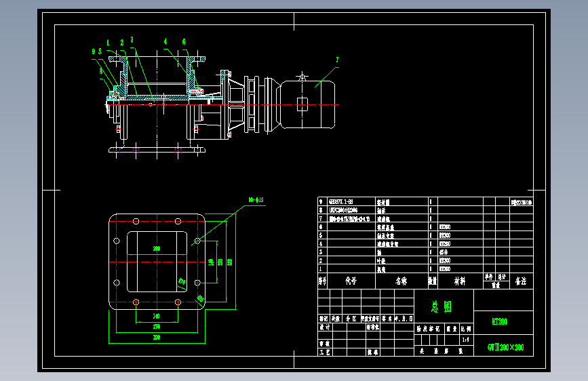Click the 比例 label in the title block
This screenshot has width=588, height=381.
coord(466,329)
